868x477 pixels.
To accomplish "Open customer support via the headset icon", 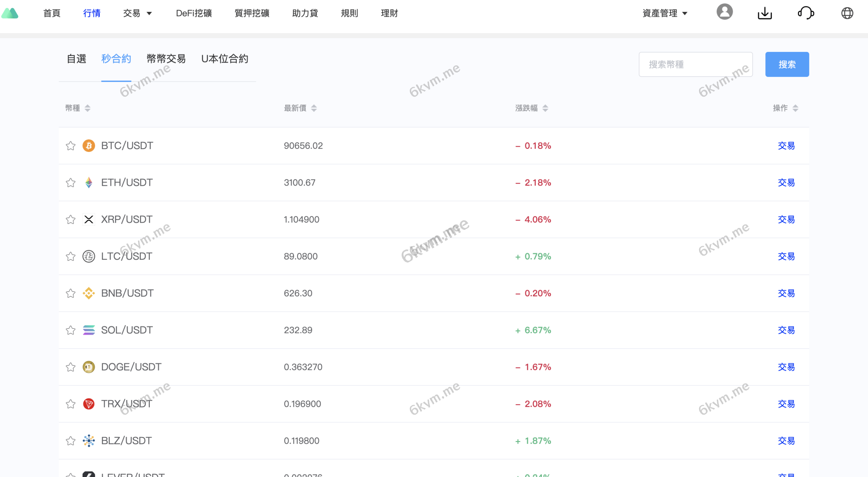I will [x=806, y=13].
